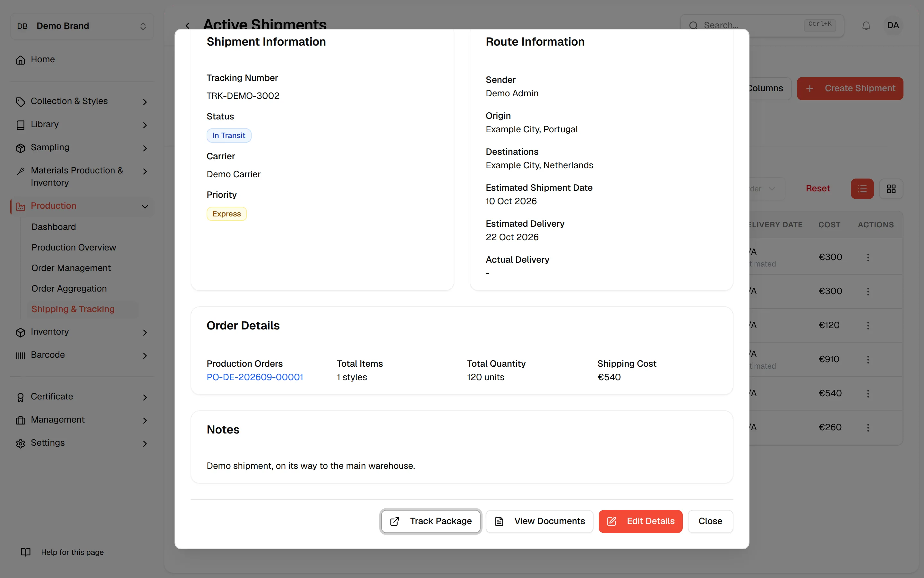Collapse the Production section chevron
924x578 pixels.
145,206
